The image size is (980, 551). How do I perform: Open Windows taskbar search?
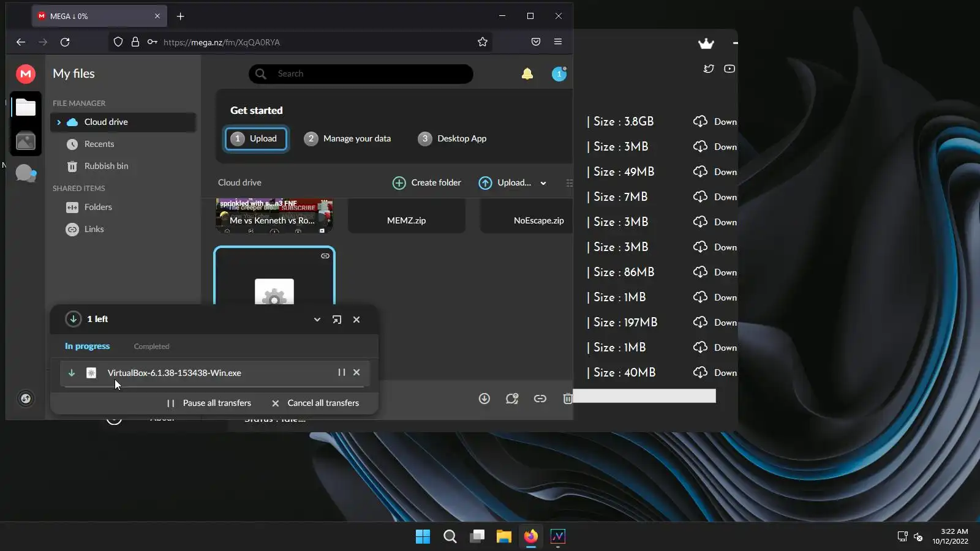click(450, 537)
